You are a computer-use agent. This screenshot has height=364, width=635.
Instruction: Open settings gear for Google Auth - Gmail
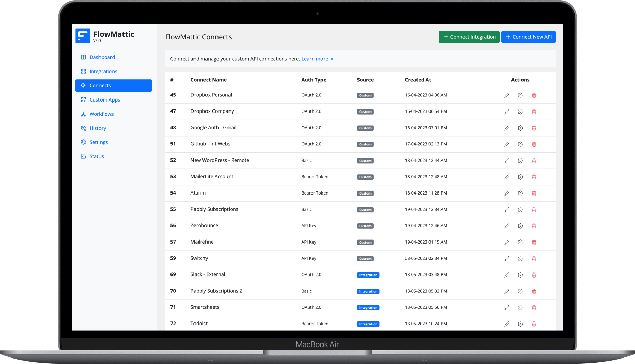(x=520, y=128)
